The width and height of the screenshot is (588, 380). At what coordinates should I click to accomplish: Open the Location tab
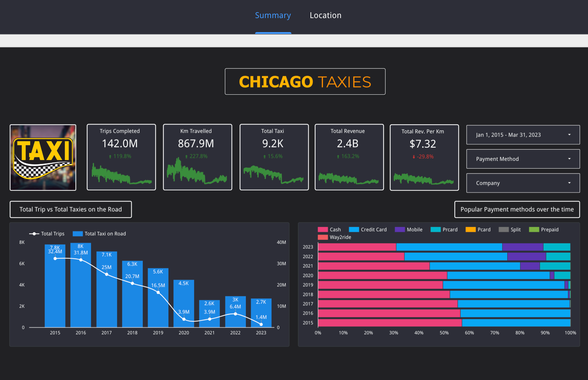coord(326,15)
